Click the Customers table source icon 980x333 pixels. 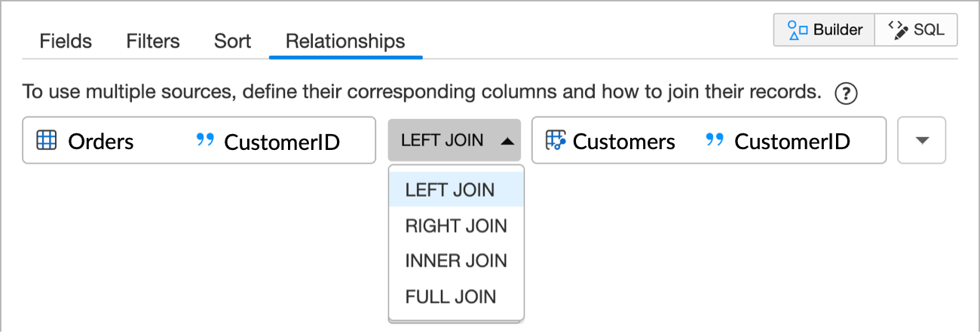556,141
